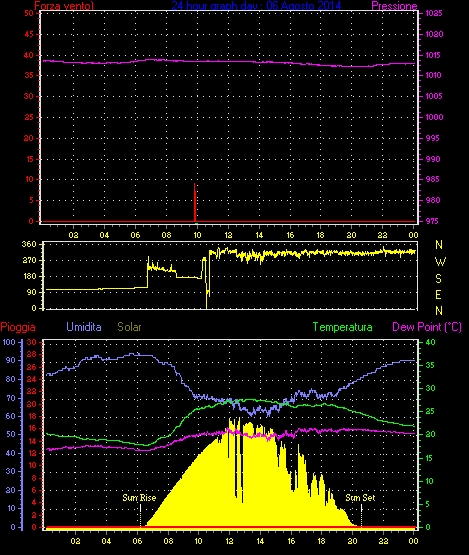Click the Pressione axis title

(394, 6)
